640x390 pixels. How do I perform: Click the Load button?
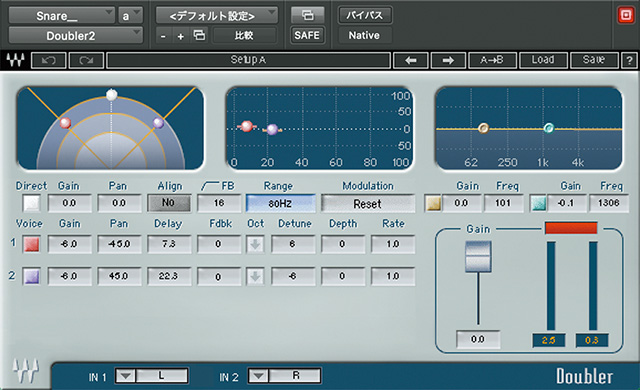click(x=543, y=60)
